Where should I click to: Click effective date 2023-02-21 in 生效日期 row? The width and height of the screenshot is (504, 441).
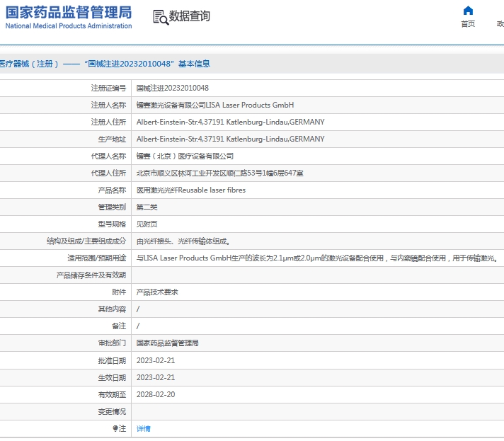156,378
